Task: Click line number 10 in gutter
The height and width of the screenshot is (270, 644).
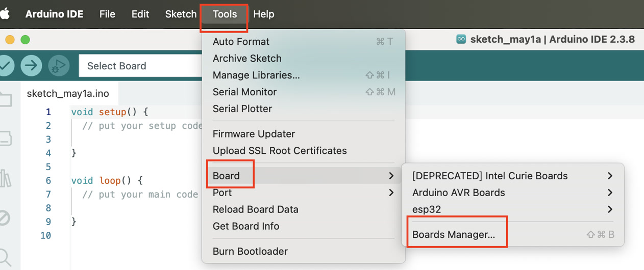Action: click(x=46, y=236)
